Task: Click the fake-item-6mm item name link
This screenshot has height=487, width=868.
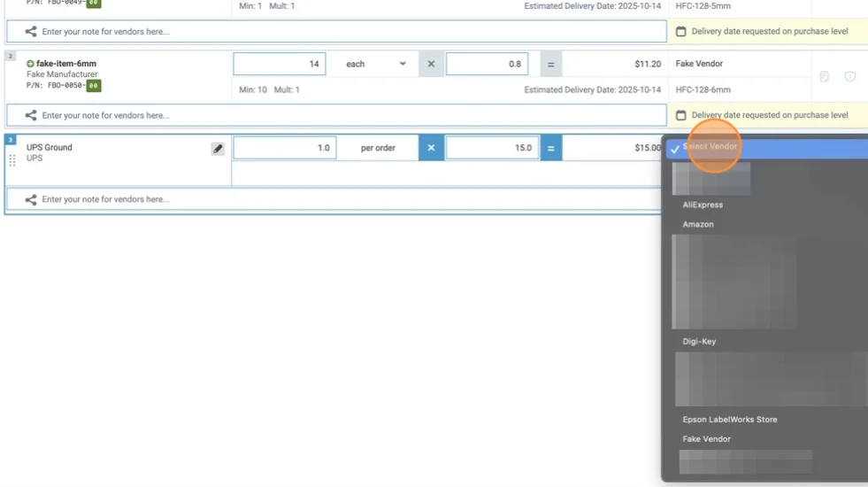Action: pos(66,64)
